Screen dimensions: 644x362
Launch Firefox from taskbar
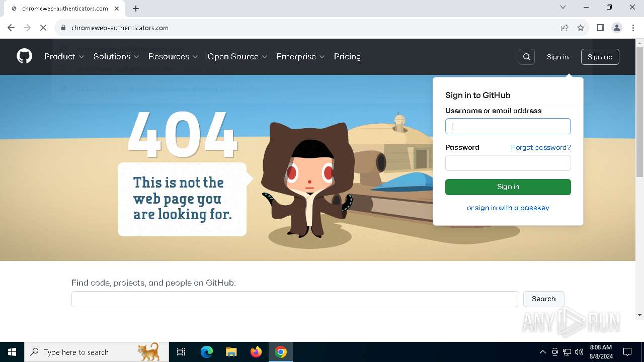(256, 352)
